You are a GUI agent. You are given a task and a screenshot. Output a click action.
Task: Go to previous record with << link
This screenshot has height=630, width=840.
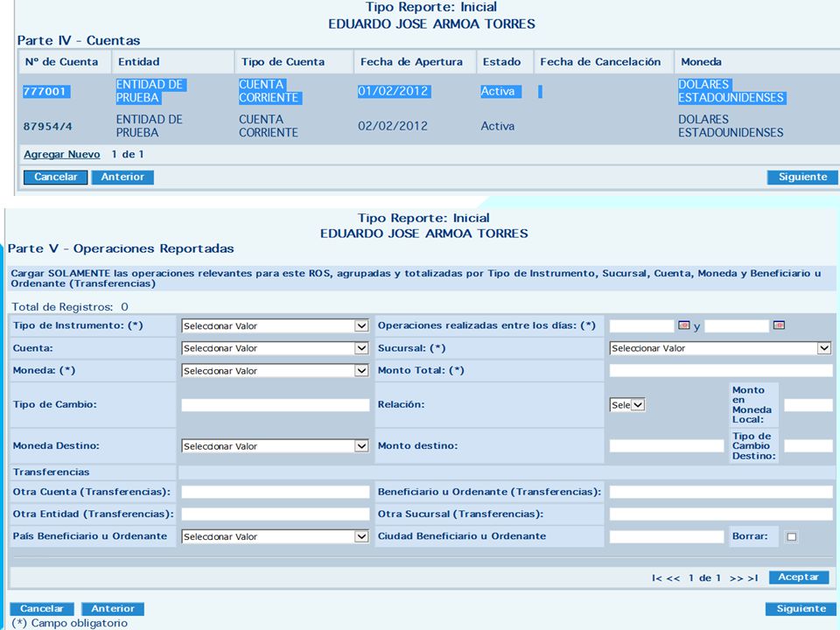coord(673,578)
